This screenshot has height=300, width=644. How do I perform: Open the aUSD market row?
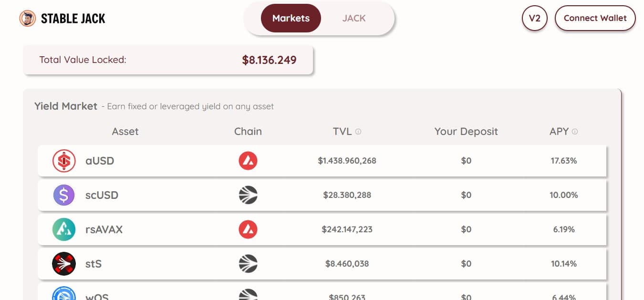[322, 161]
